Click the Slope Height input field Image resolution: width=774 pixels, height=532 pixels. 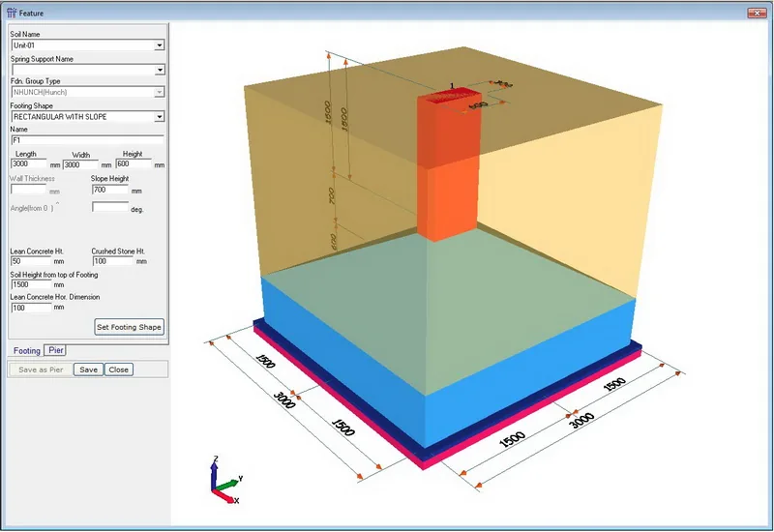(x=110, y=190)
